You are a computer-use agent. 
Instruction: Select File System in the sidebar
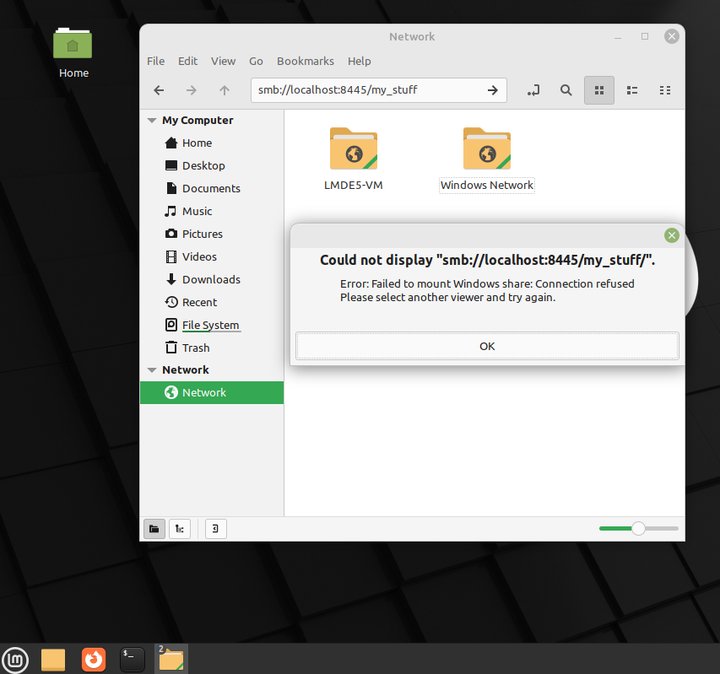point(212,325)
